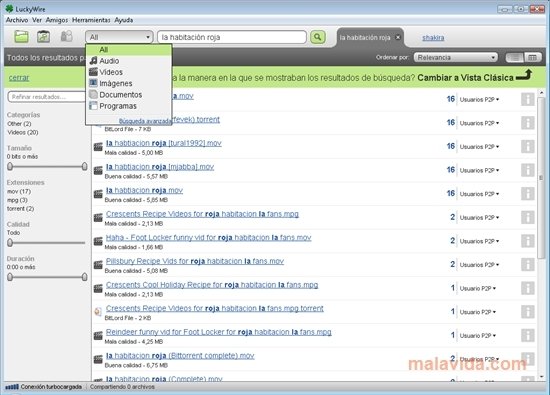
Task: Open the Ayuda menu
Action: pos(123,20)
